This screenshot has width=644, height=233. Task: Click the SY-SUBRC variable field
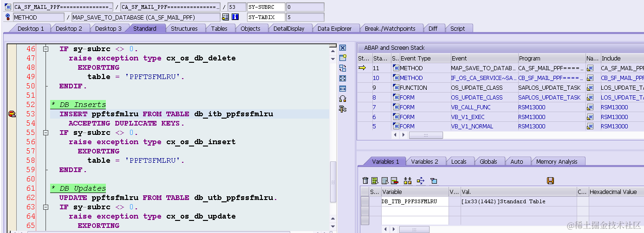point(266,7)
